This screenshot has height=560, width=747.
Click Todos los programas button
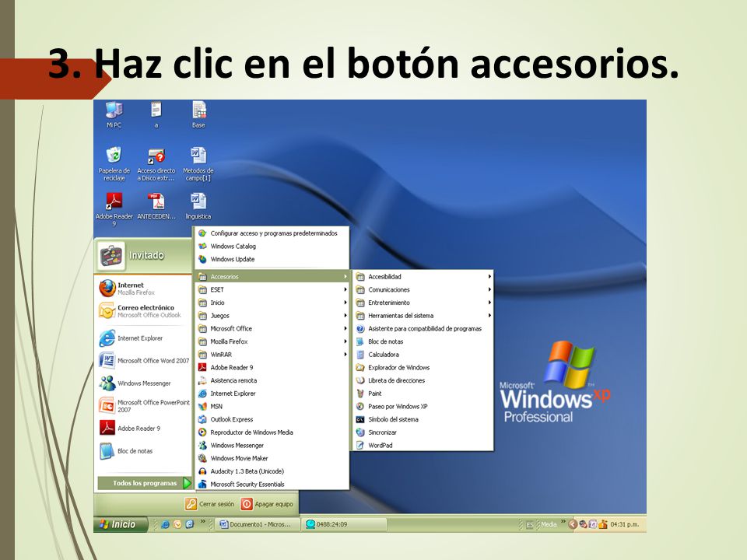click(x=145, y=483)
